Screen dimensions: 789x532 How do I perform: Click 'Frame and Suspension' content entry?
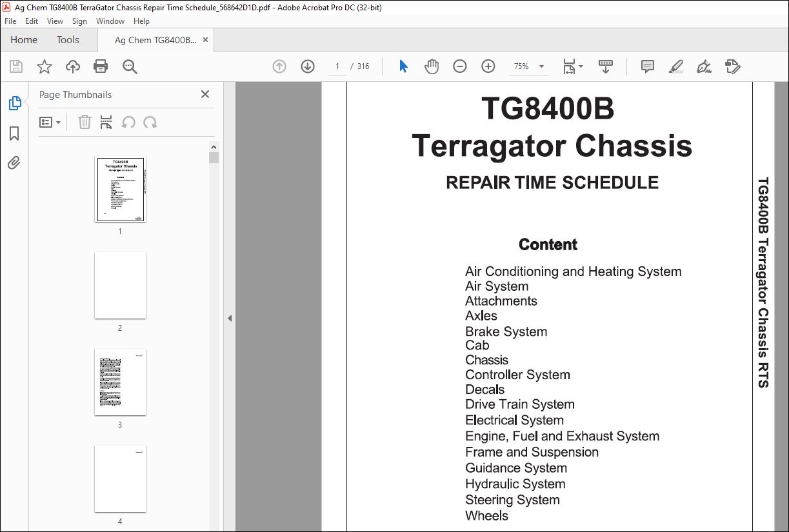click(532, 452)
